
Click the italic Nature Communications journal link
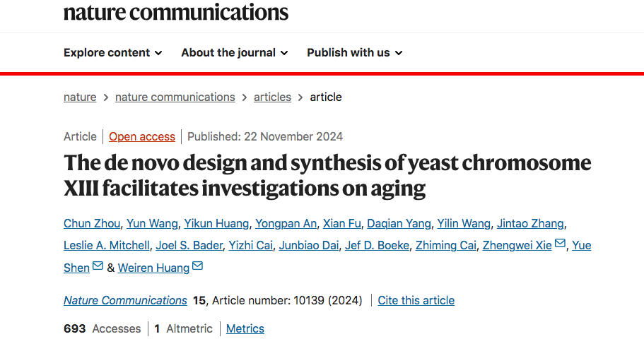(x=125, y=301)
